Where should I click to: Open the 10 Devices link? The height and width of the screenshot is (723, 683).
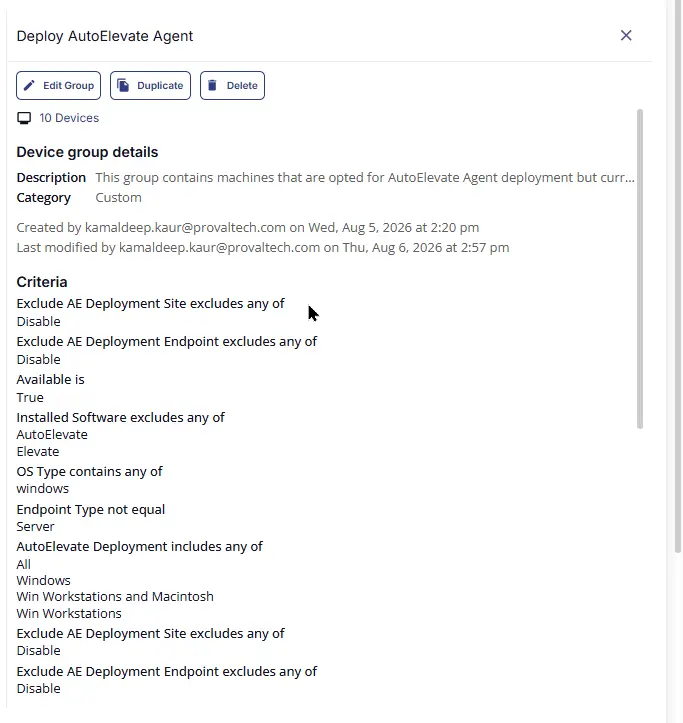pyautogui.click(x=69, y=118)
